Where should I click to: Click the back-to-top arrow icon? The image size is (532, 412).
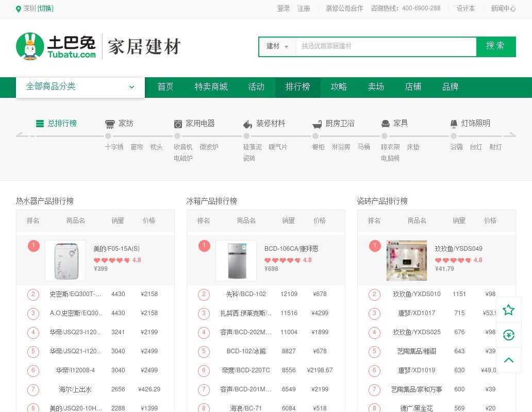508,360
